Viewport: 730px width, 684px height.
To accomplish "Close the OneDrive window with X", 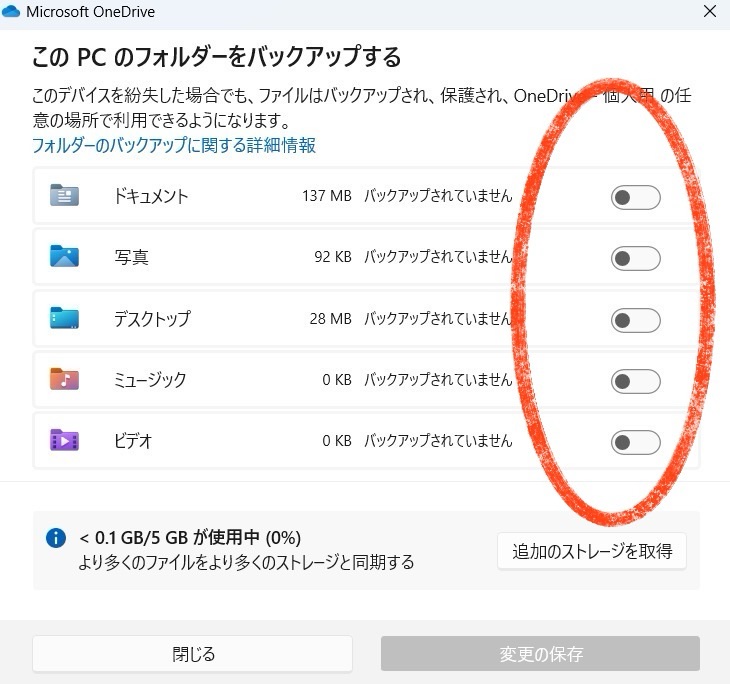I will pos(709,13).
